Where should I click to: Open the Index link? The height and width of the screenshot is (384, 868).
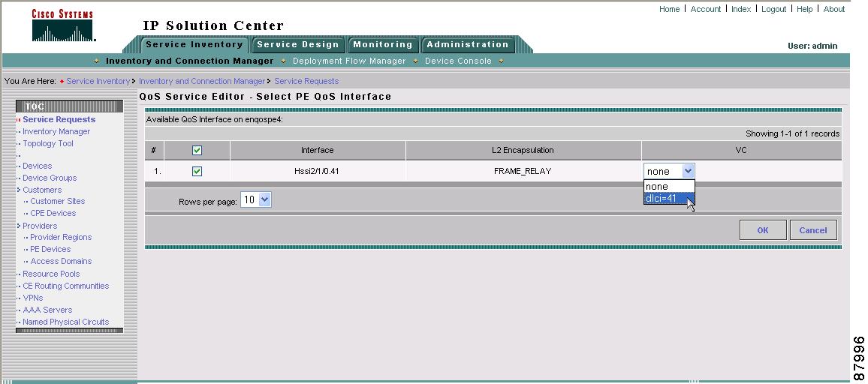coord(741,9)
